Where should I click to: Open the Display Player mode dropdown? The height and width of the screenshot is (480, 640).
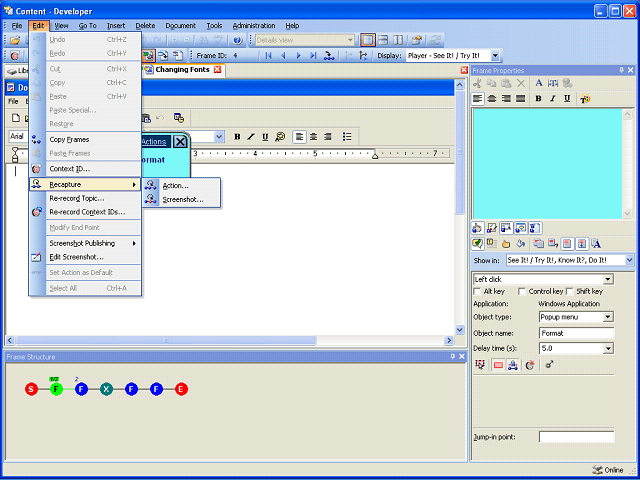coord(495,56)
